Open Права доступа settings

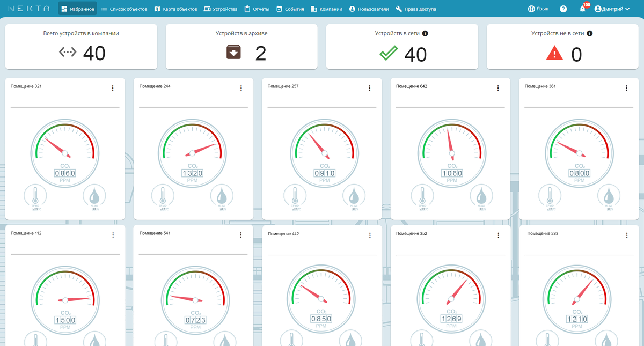coord(416,9)
